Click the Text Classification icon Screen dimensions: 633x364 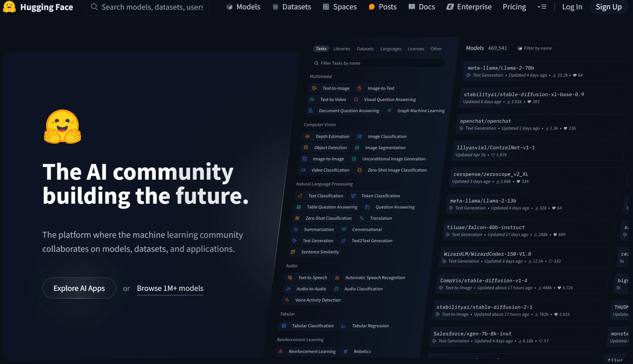click(300, 196)
